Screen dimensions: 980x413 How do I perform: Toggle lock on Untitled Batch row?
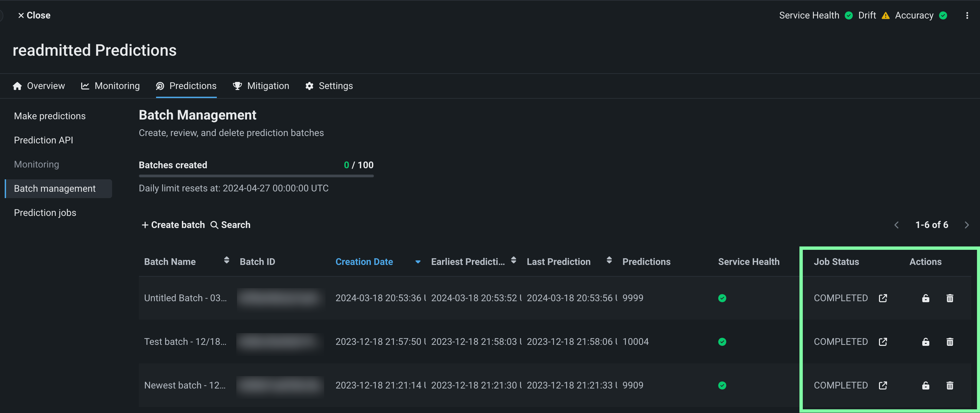click(x=925, y=298)
